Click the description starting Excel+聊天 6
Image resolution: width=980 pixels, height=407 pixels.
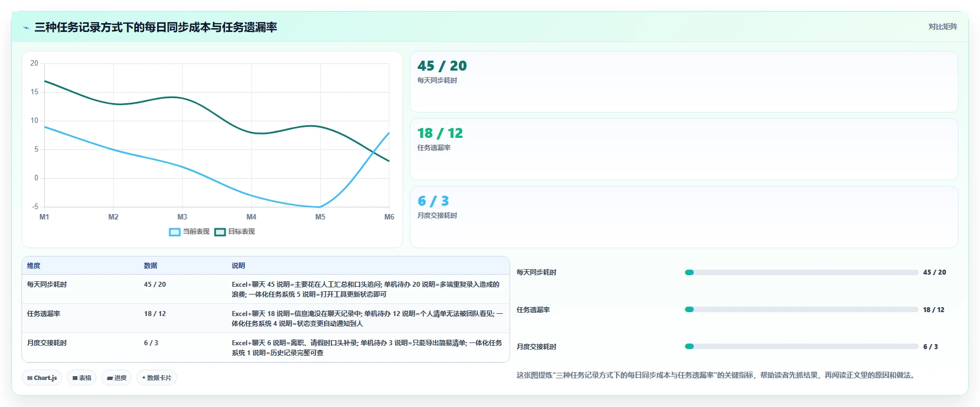(x=367, y=348)
